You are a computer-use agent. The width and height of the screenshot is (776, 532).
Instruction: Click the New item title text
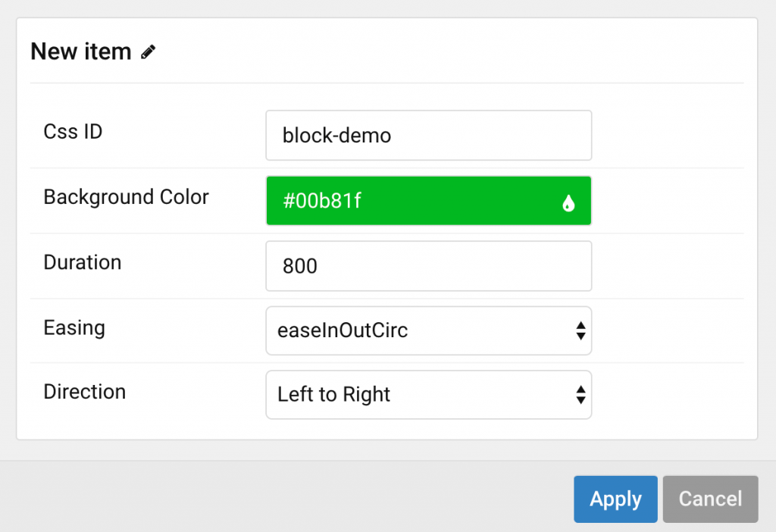(80, 51)
